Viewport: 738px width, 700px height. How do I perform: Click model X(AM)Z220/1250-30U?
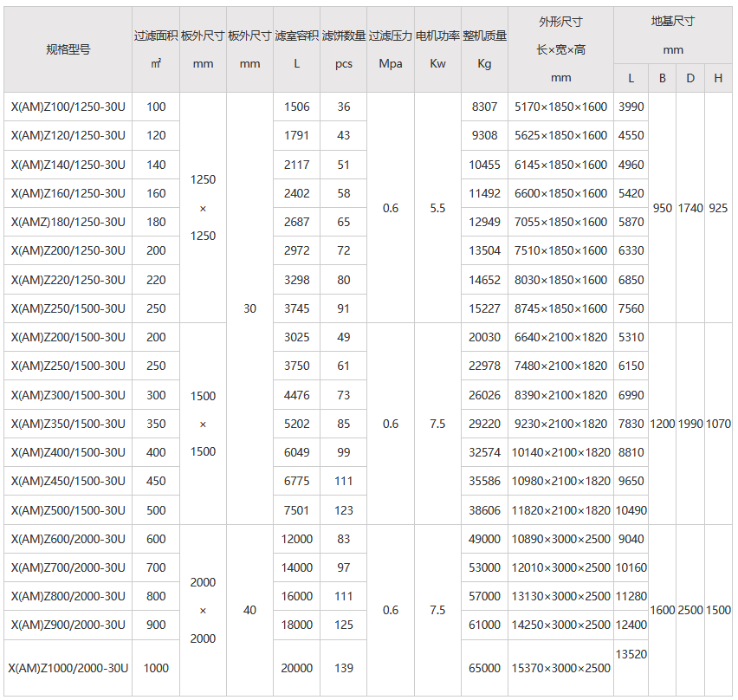(x=68, y=280)
